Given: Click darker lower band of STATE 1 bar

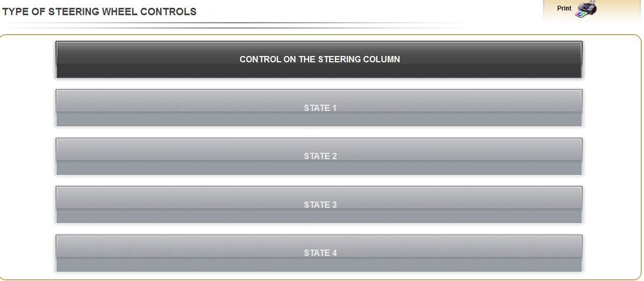Looking at the screenshot, I should point(319,119).
